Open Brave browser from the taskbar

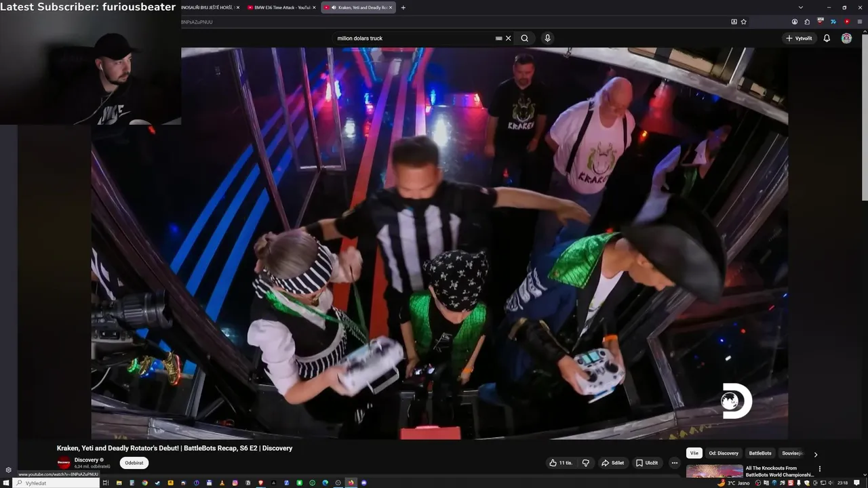click(260, 483)
